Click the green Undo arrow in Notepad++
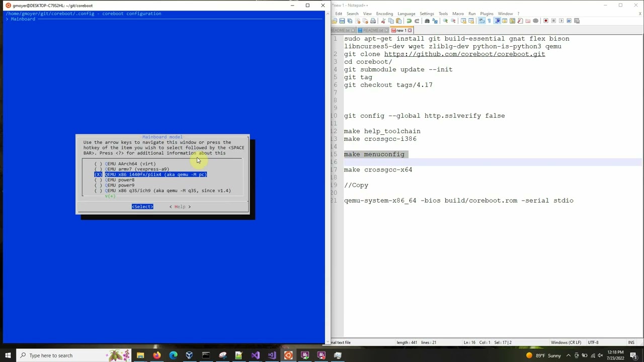Viewport: 644px width, 362px height. pos(410,21)
